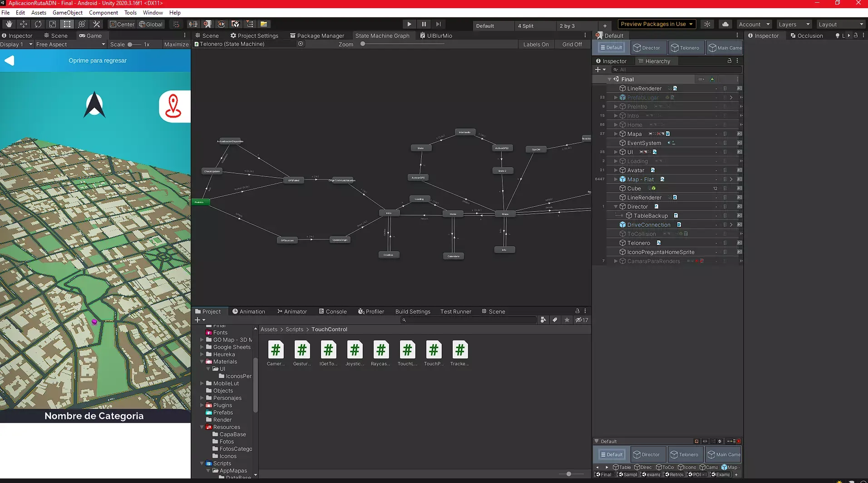
Task: Open the CameraFollow script thumbnail
Action: tap(276, 353)
